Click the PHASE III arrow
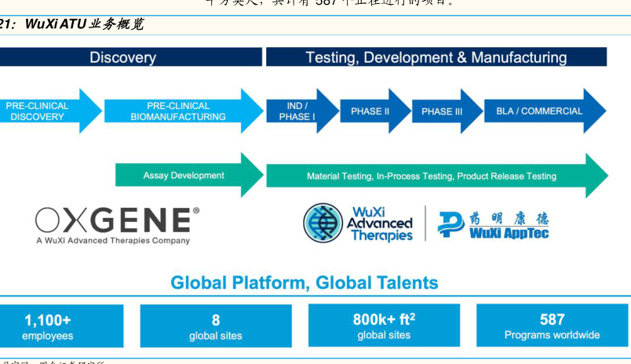631x364 pixels. (447, 111)
